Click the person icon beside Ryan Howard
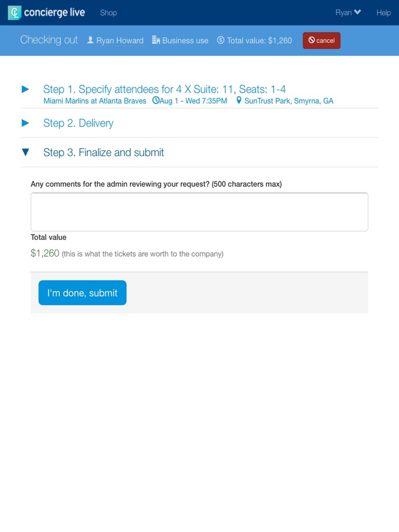 point(90,40)
